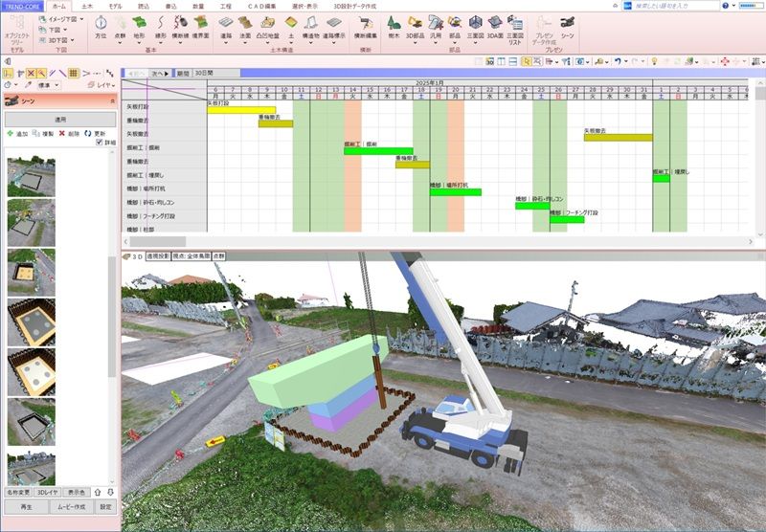Click the 樹木 tree icon
Screen dimensions: 766x532
(x=394, y=26)
